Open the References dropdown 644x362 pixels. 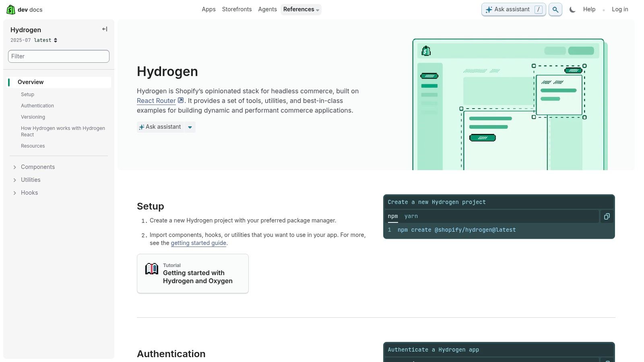(301, 9)
